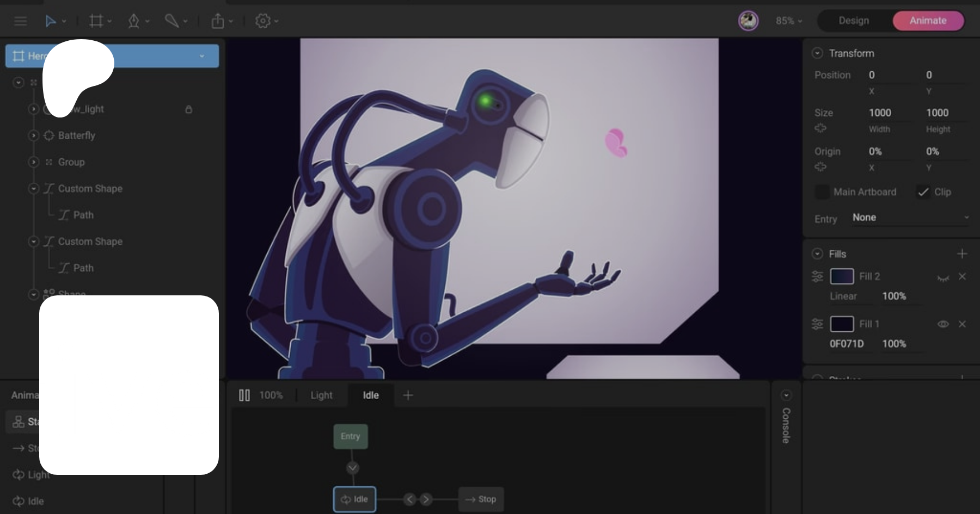This screenshot has width=980, height=514.
Task: Select the Pen tool
Action: pyautogui.click(x=133, y=21)
